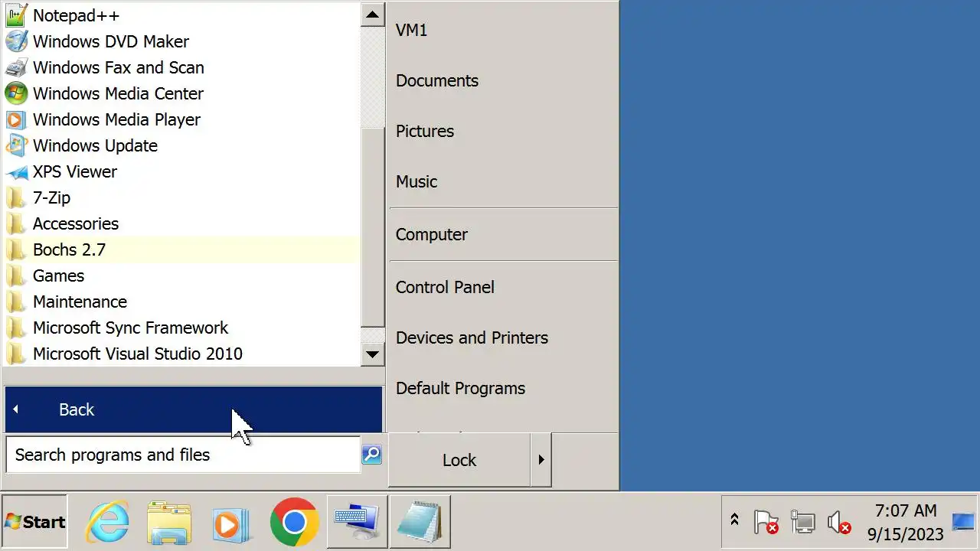Image resolution: width=980 pixels, height=551 pixels.
Task: Open Devices and Printers
Action: (503, 337)
